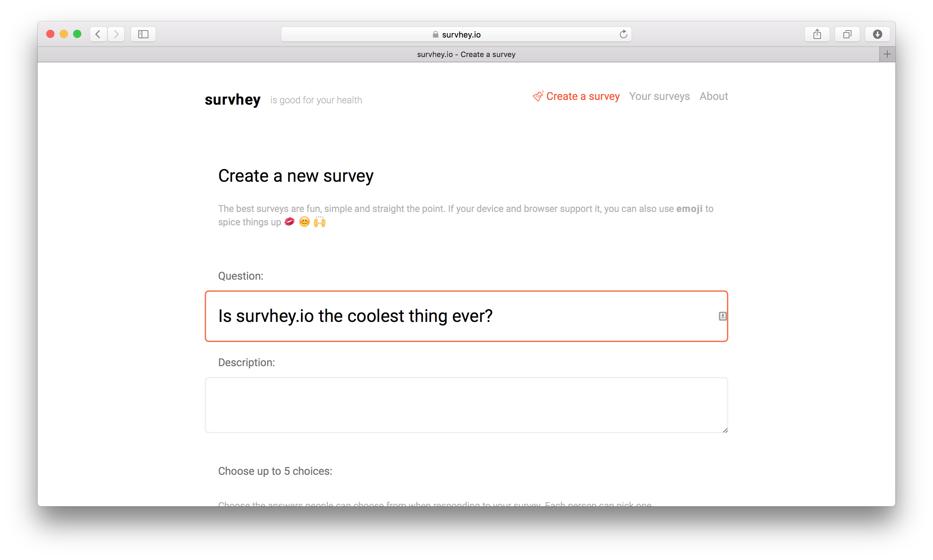This screenshot has width=933, height=560.
Task: Open the About page
Action: (714, 96)
